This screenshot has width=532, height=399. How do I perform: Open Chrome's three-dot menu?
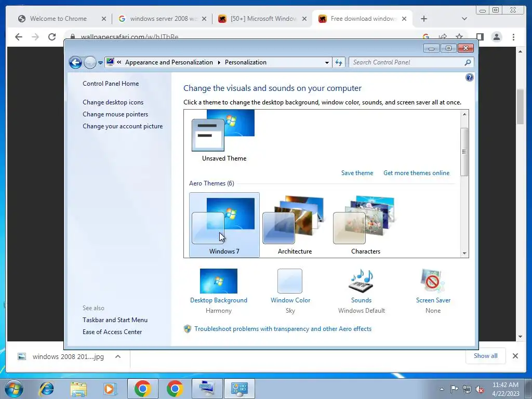point(514,37)
